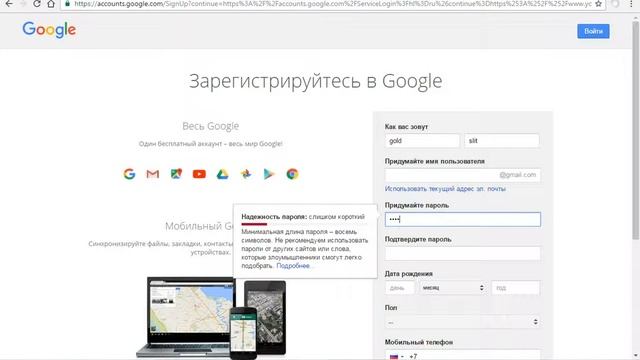640x360 pixels.
Task: Click the 'Мобильный телефон' label
Action: pos(419,342)
